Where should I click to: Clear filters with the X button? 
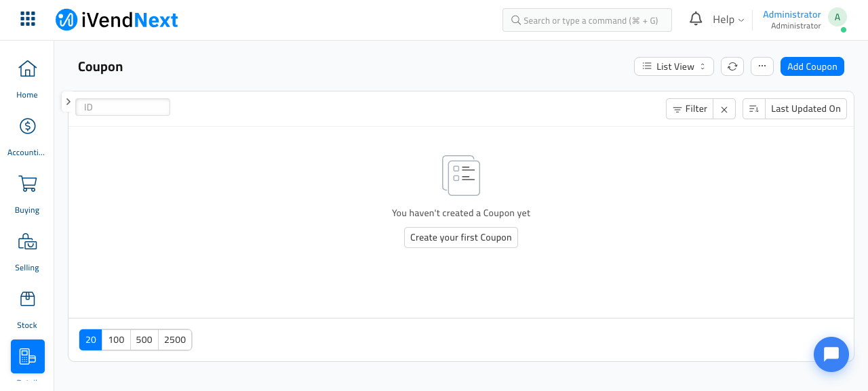(724, 109)
